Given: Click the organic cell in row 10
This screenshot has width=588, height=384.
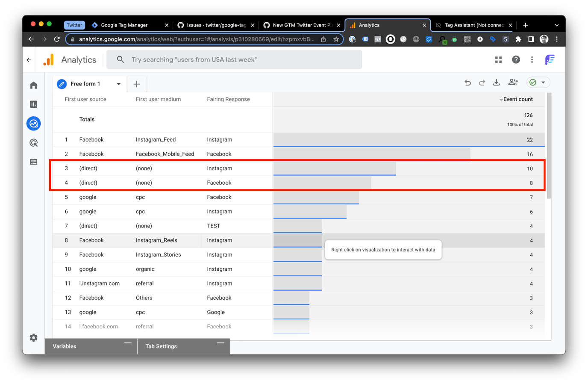Looking at the screenshot, I should [145, 269].
